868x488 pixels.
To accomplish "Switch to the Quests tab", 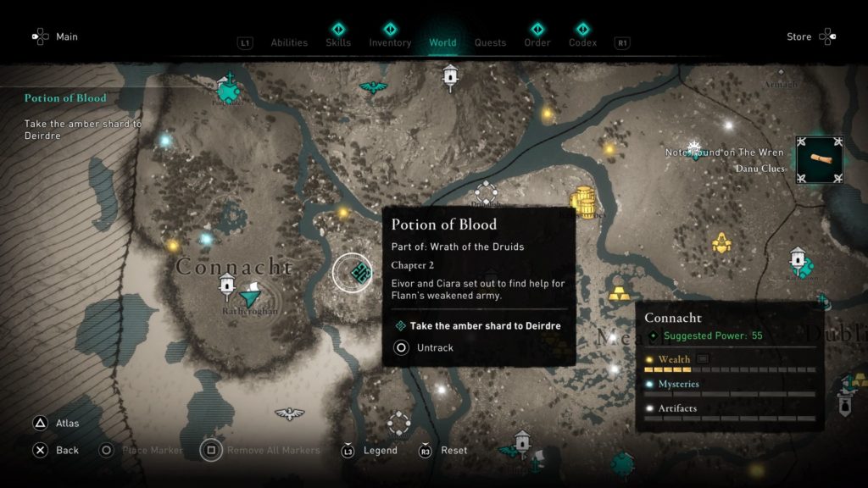I will [x=490, y=42].
